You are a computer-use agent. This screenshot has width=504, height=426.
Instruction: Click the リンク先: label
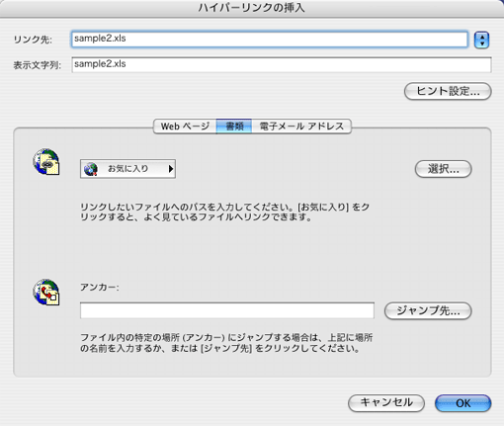point(33,40)
